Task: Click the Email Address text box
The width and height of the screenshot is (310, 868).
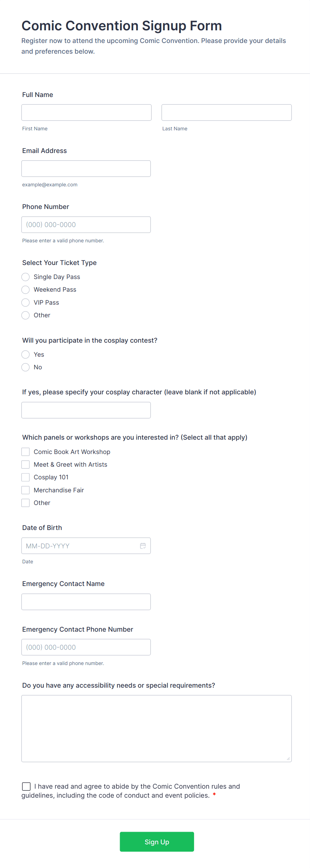Action: (86, 168)
